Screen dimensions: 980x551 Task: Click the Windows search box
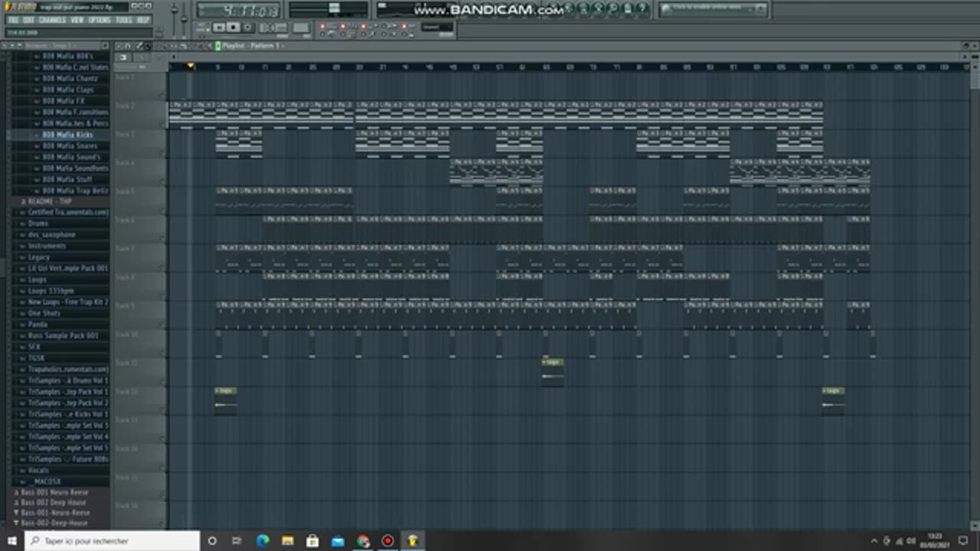113,541
